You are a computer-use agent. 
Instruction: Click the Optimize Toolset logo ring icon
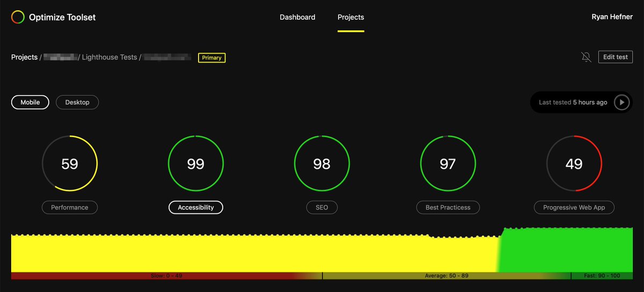tap(18, 17)
